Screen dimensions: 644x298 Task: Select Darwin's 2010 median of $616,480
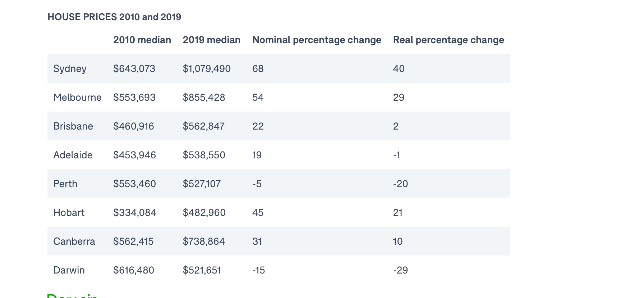(134, 270)
